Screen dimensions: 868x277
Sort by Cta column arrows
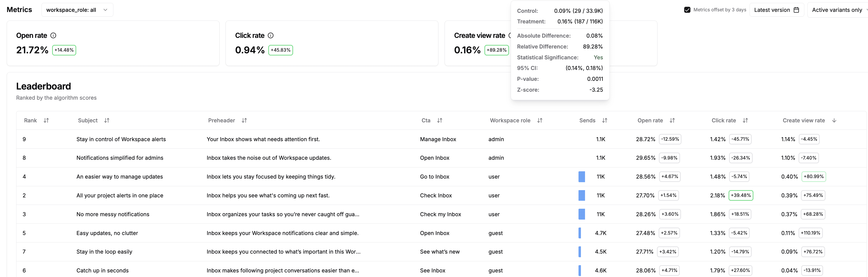point(440,120)
